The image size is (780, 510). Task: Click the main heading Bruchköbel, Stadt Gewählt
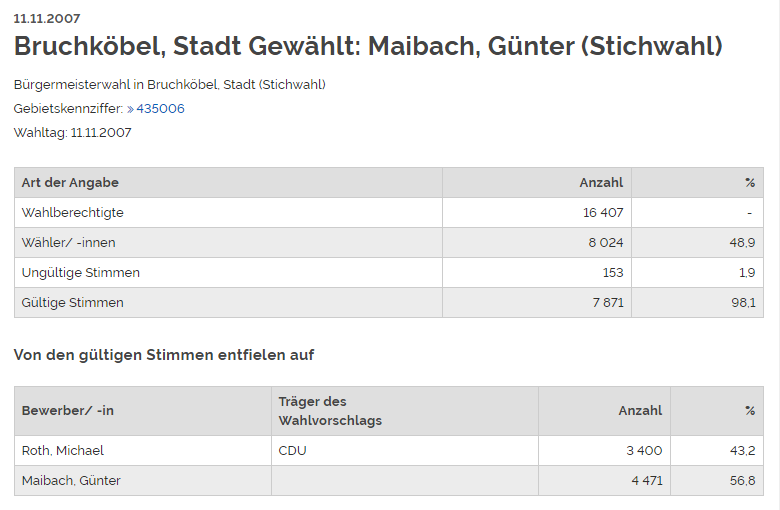[x=367, y=47]
